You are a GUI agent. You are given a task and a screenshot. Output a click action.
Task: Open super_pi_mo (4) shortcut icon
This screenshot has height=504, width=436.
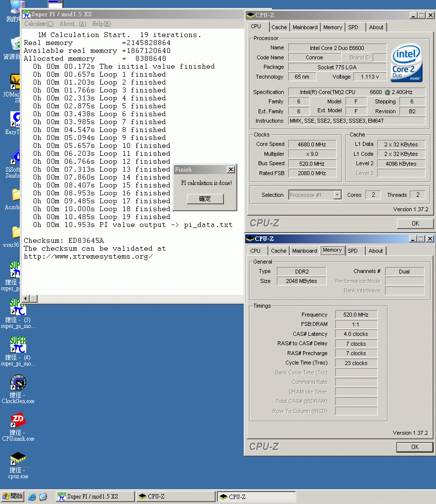pos(18,345)
